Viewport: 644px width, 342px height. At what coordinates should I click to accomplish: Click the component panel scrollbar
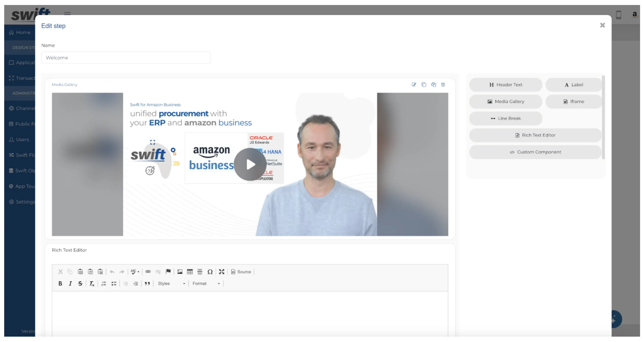coord(603,117)
